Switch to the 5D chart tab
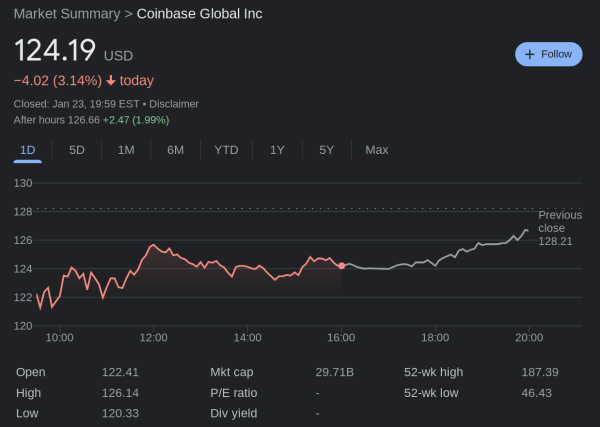The height and width of the screenshot is (427, 600). (77, 150)
